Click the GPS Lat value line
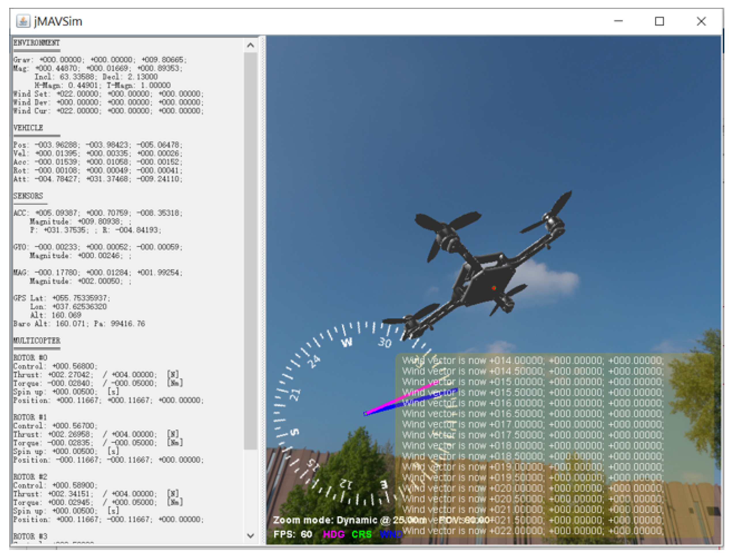Viewport: 735px width, 560px height. point(62,298)
